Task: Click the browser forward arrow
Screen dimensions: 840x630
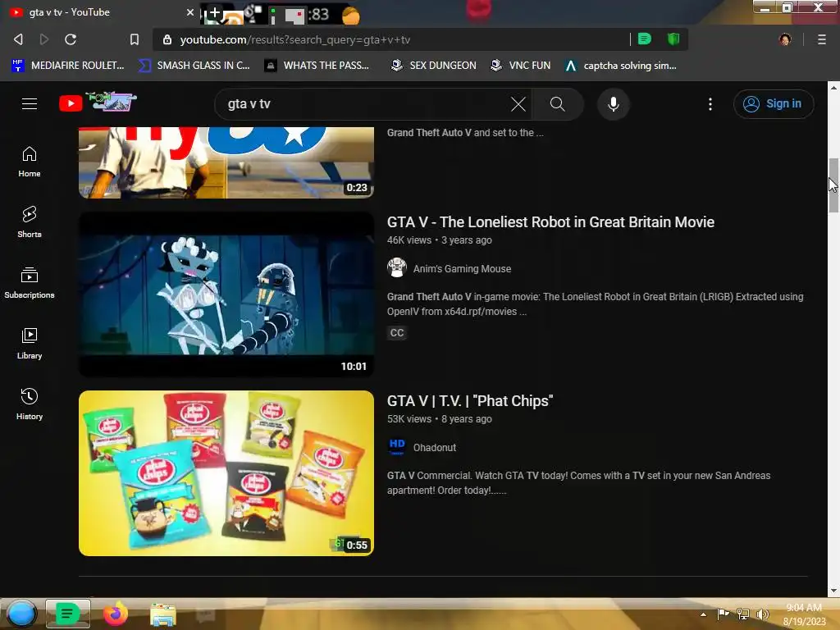Action: (44, 39)
